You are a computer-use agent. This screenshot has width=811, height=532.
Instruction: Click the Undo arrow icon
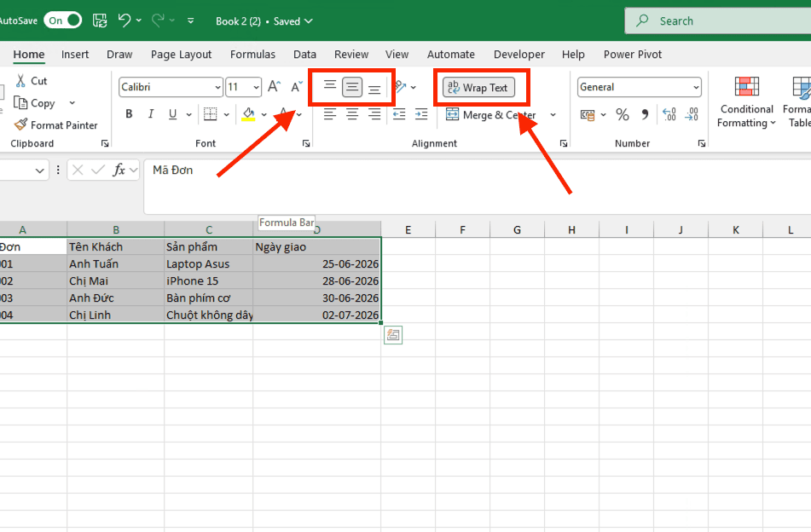click(x=125, y=20)
